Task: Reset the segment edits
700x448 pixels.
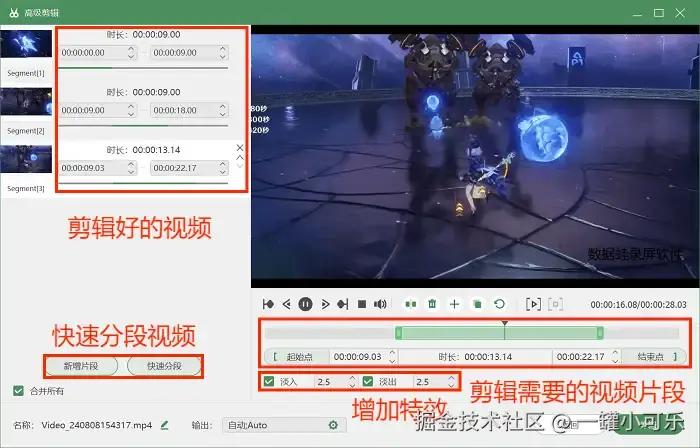Action: (x=500, y=304)
